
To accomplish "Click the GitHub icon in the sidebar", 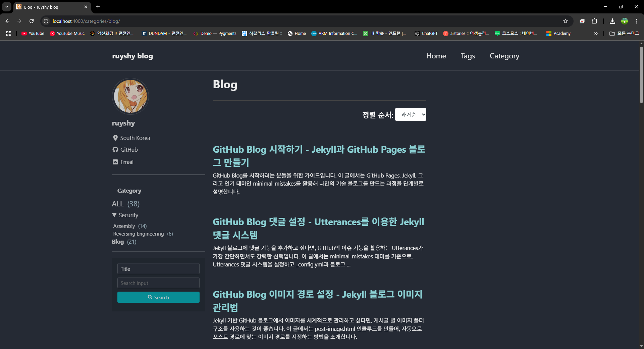I will [115, 150].
